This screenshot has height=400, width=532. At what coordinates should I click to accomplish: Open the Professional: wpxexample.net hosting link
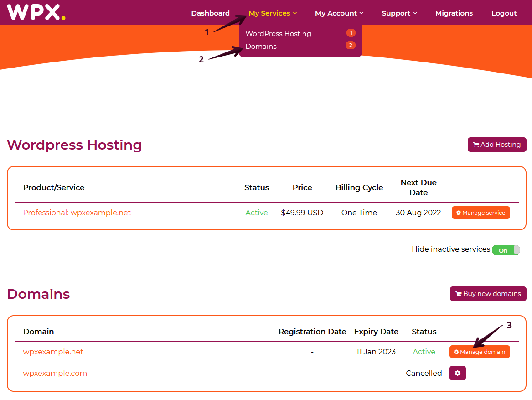click(77, 213)
